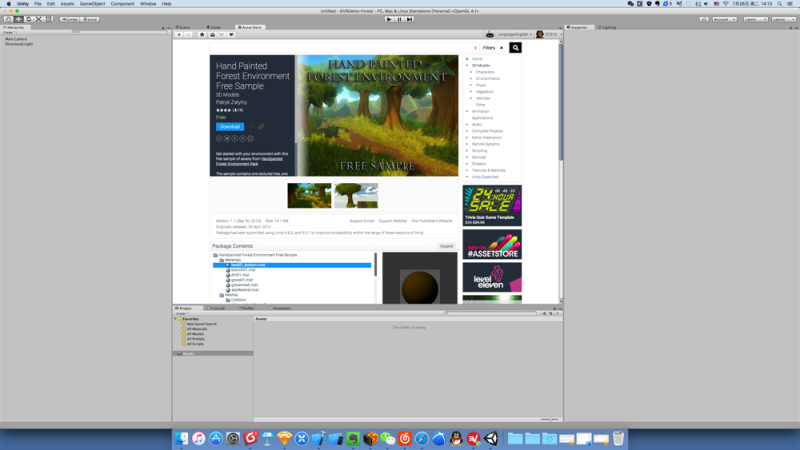Adjust the Project panel icon size slider
The width and height of the screenshot is (800, 450).
[x=549, y=419]
